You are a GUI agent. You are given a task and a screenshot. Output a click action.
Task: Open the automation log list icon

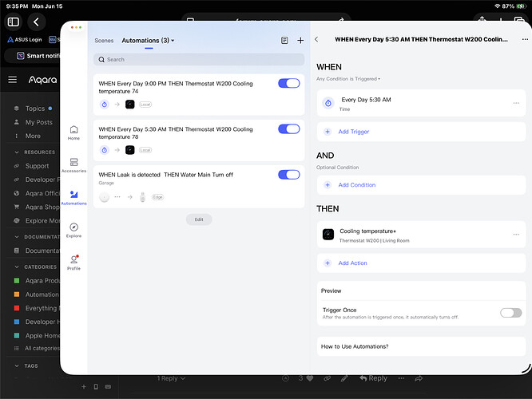click(284, 41)
